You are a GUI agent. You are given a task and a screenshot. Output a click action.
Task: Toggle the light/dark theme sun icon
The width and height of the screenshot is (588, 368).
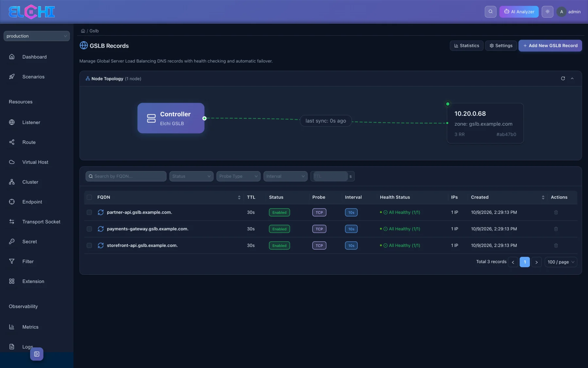[547, 11]
